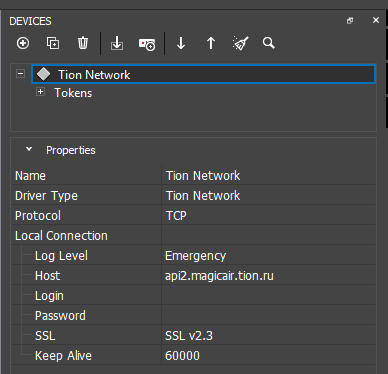
Task: Move item down with down arrow
Action: pyautogui.click(x=181, y=43)
